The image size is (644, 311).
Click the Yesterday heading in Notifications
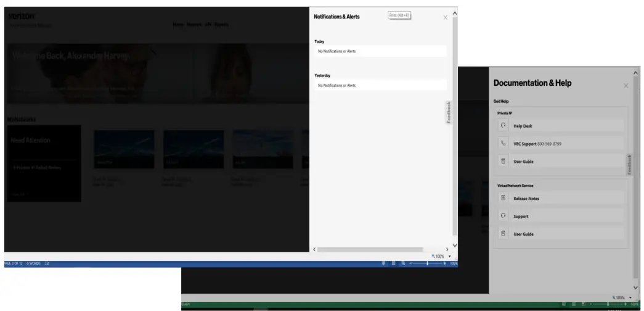tap(322, 76)
